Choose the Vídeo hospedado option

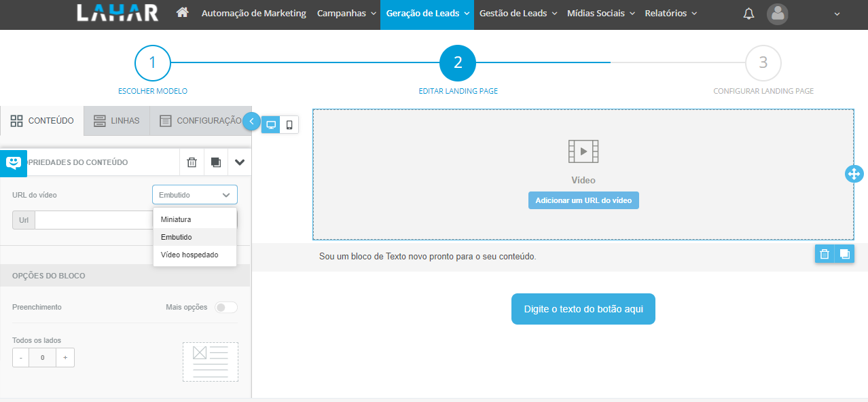195,255
